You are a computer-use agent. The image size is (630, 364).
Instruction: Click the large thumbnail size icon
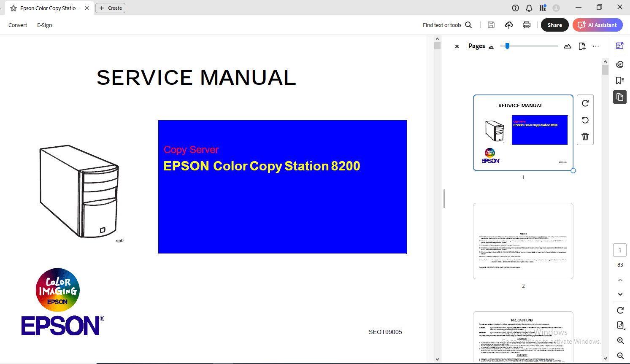[568, 46]
